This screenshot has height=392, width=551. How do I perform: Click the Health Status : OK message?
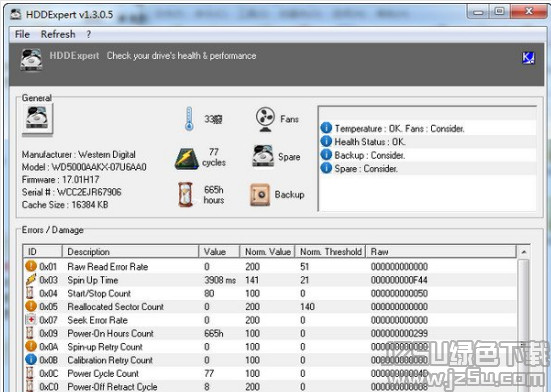[x=370, y=142]
